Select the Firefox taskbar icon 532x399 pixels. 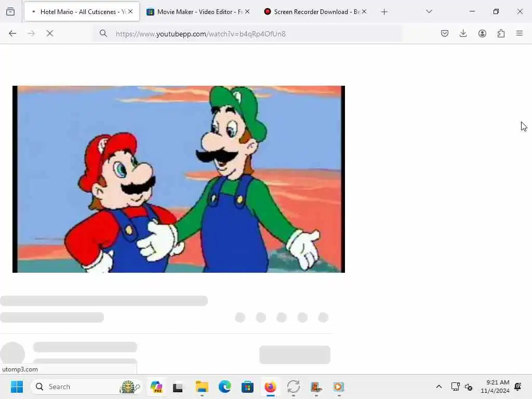tap(270, 387)
